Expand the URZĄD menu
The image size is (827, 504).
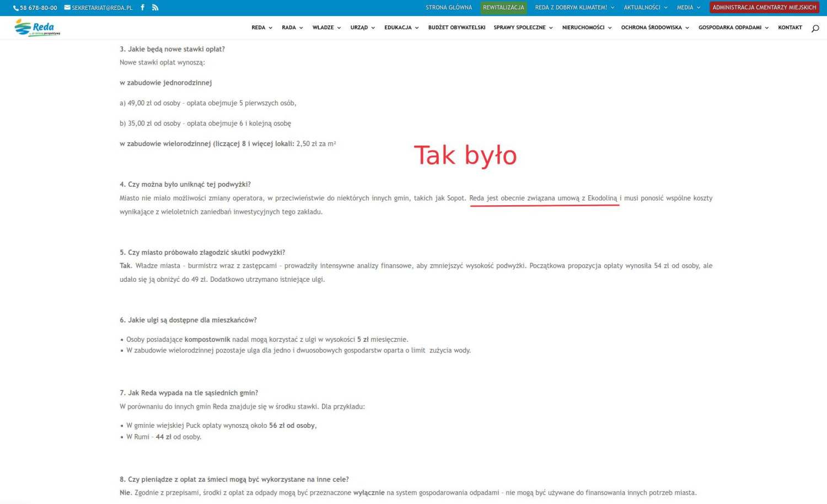coord(362,28)
